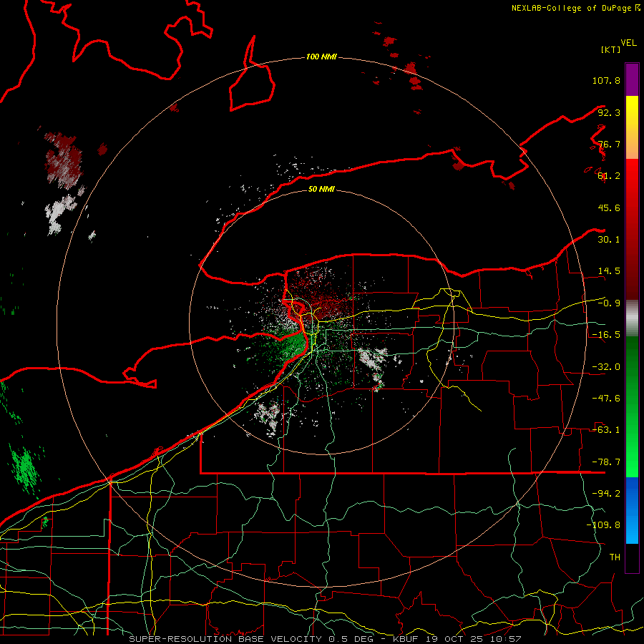Click the [KT] units label
The width and height of the screenshot is (644, 644).
pos(610,49)
